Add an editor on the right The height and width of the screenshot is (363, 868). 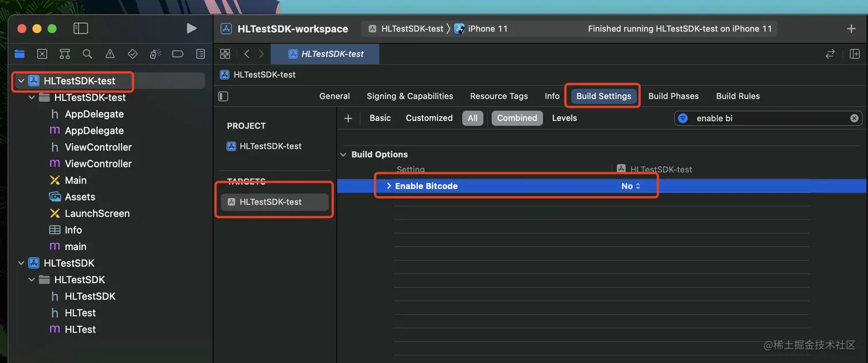coord(855,54)
